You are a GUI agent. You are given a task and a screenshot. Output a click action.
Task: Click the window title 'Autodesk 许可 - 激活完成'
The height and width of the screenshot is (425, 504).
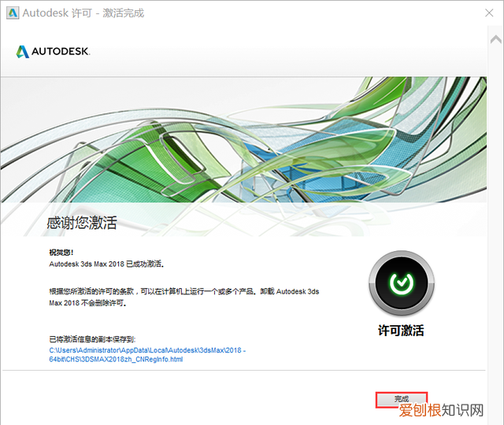pos(83,13)
